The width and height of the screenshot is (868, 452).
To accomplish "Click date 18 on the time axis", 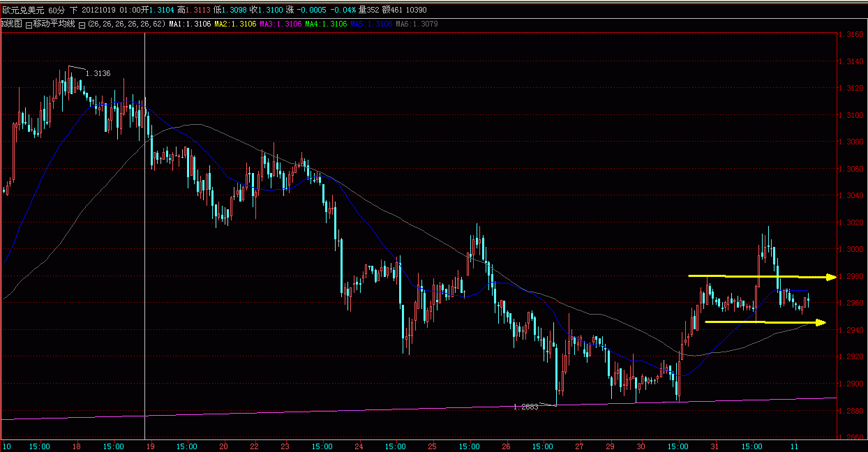I will [76, 446].
